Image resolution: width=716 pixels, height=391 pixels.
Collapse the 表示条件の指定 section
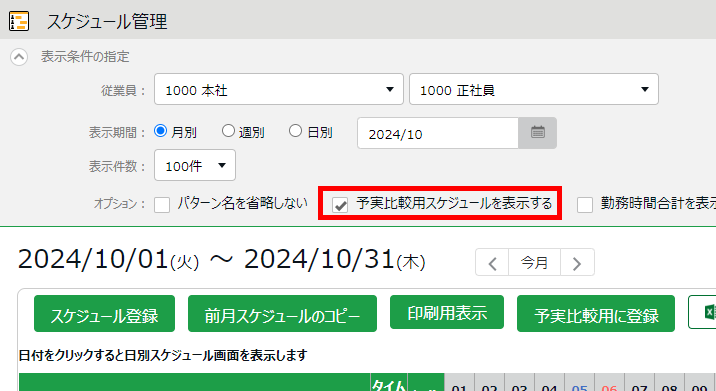[19, 57]
